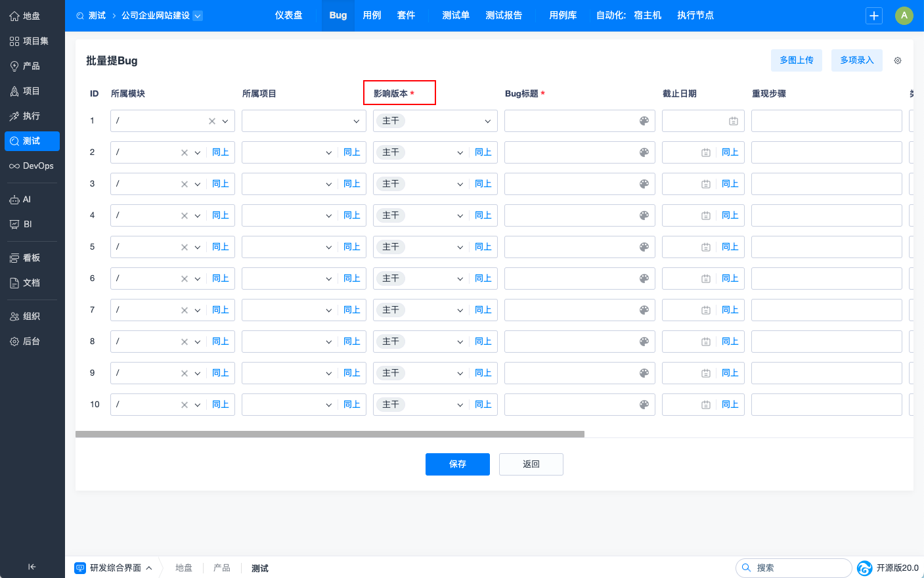The height and width of the screenshot is (578, 924).
Task: Click 同上 for row 8 截止日期
Action: 730,342
